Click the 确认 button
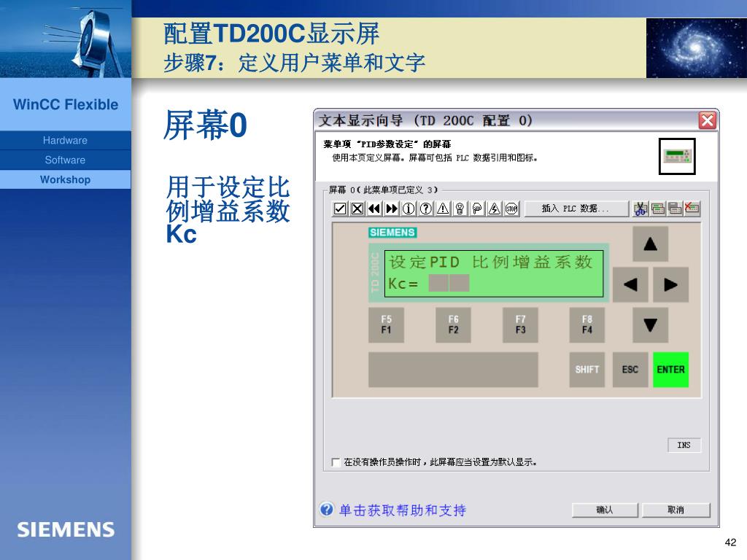The width and height of the screenshot is (747, 560). click(605, 510)
